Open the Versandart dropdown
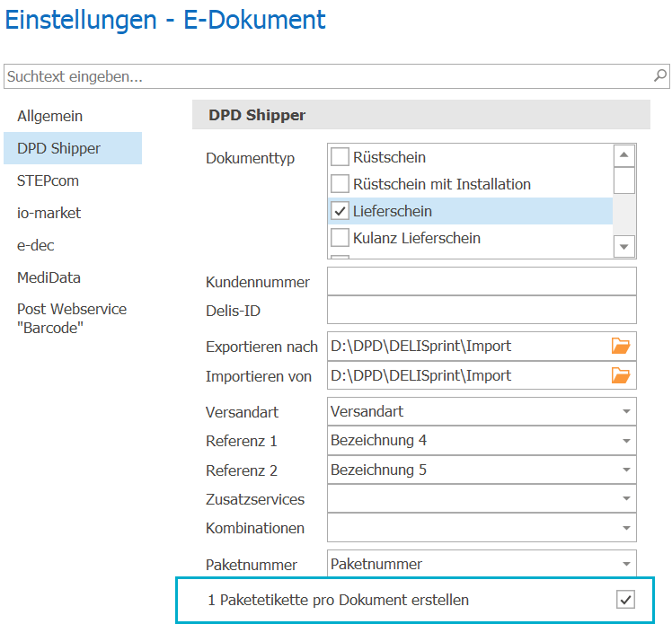The height and width of the screenshot is (624, 672). coord(626,411)
